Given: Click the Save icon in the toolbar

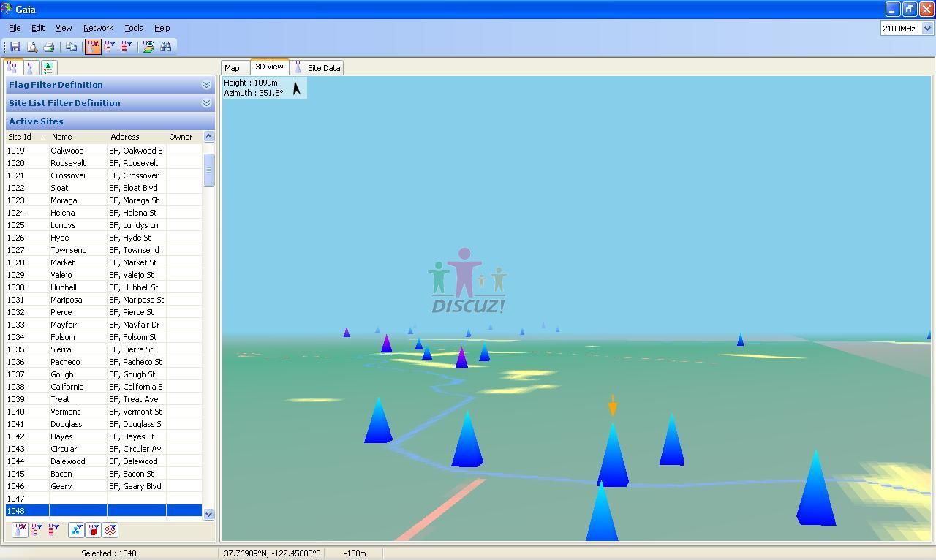Looking at the screenshot, I should (x=15, y=47).
